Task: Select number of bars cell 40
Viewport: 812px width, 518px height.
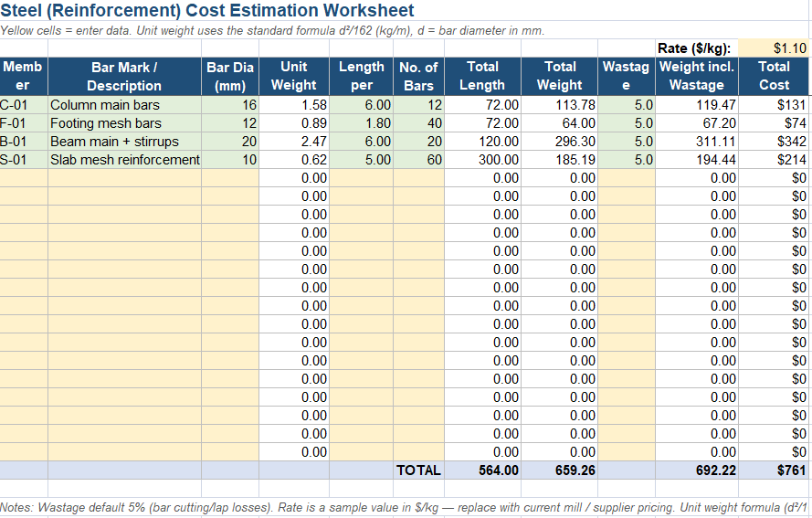Action: tap(418, 123)
